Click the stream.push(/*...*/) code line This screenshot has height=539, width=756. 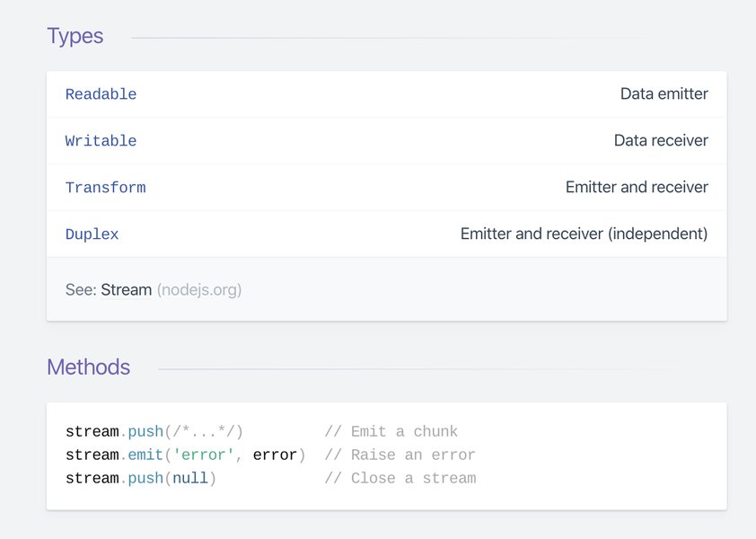point(154,431)
